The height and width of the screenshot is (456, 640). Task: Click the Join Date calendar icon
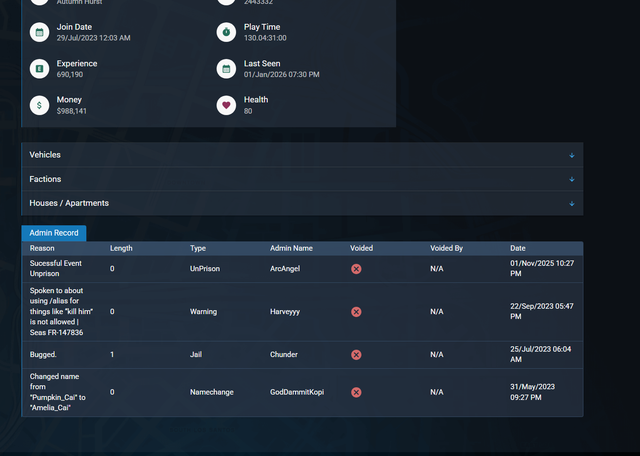(x=40, y=32)
